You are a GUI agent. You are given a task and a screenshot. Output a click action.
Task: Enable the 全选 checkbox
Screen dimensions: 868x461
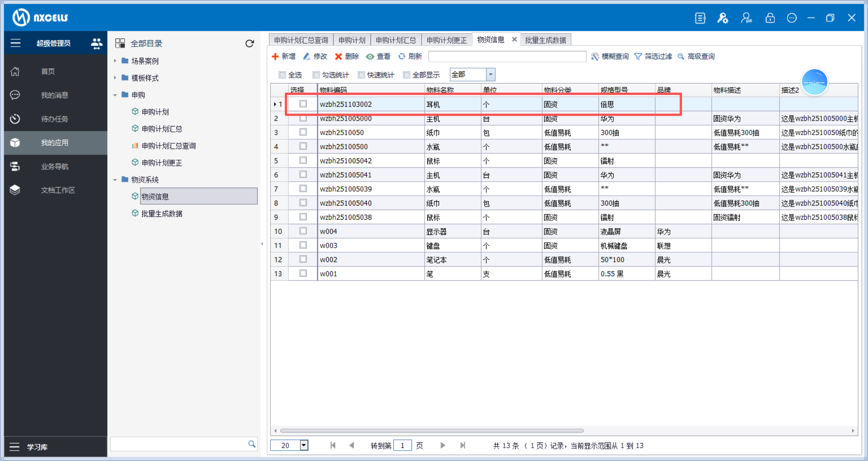(283, 75)
